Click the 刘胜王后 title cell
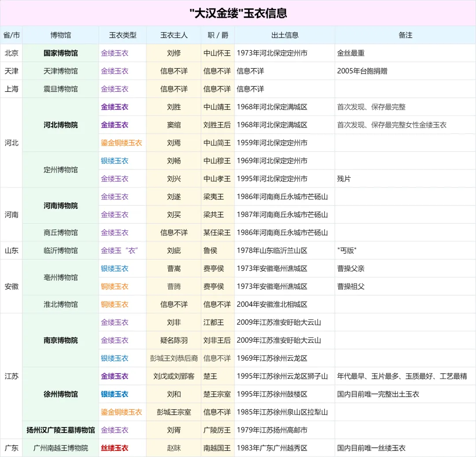Viewport: 476px width, 457px height. pyautogui.click(x=217, y=125)
